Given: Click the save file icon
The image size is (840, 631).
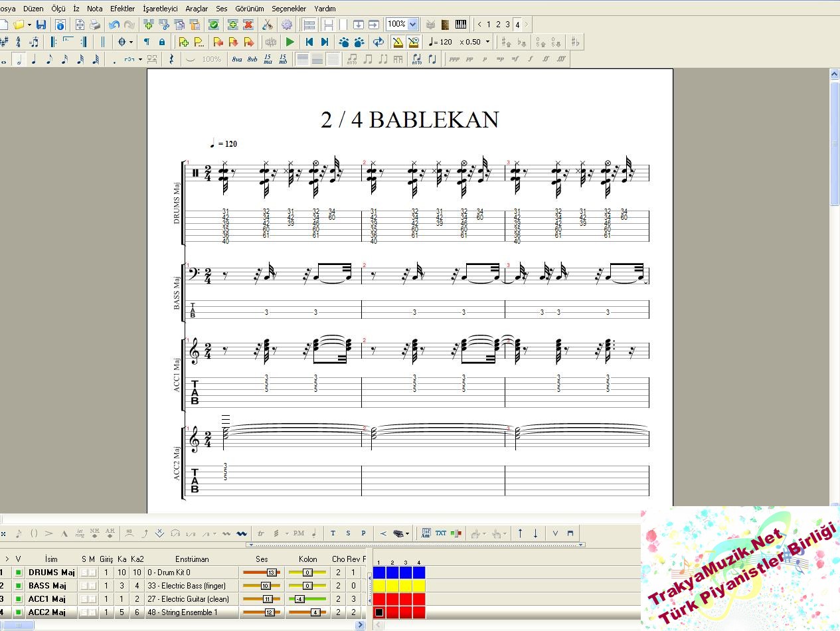Looking at the screenshot, I should pyautogui.click(x=41, y=25).
